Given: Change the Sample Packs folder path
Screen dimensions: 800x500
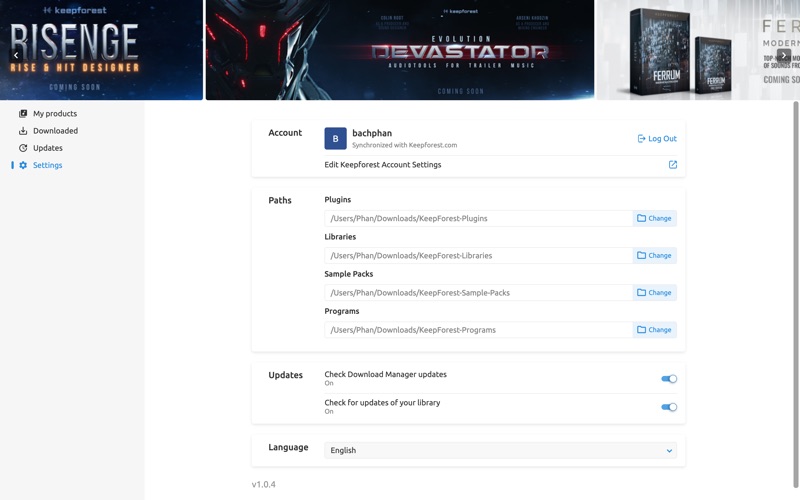Looking at the screenshot, I should coord(655,293).
